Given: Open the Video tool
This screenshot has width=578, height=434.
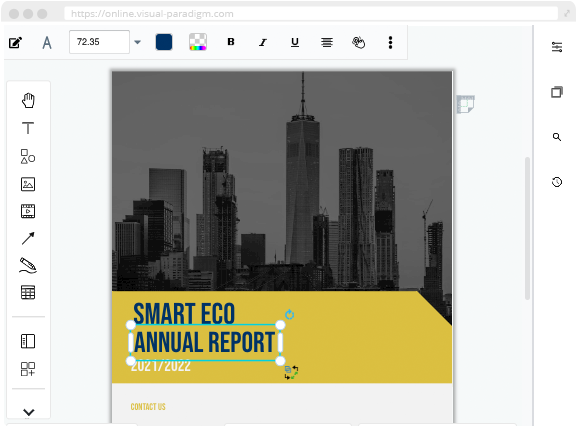Looking at the screenshot, I should pos(28,211).
